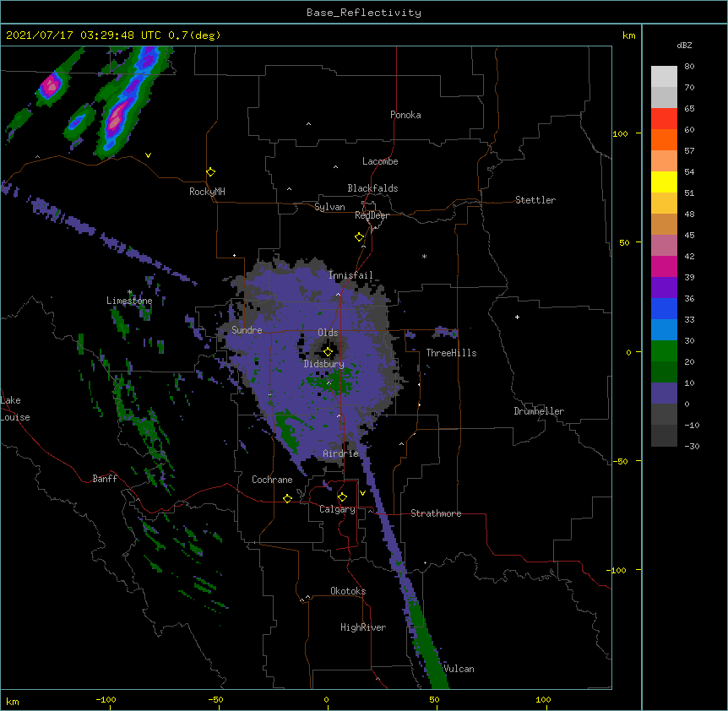The height and width of the screenshot is (711, 728).
Task: Select the yellow diamond marker above RockyMH
Action: pyautogui.click(x=210, y=172)
